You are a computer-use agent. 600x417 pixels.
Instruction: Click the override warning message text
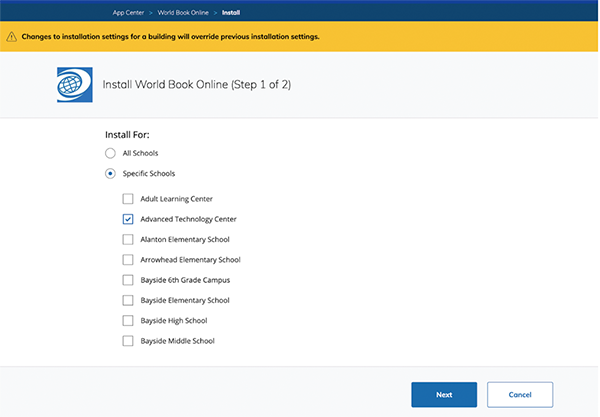coord(170,37)
